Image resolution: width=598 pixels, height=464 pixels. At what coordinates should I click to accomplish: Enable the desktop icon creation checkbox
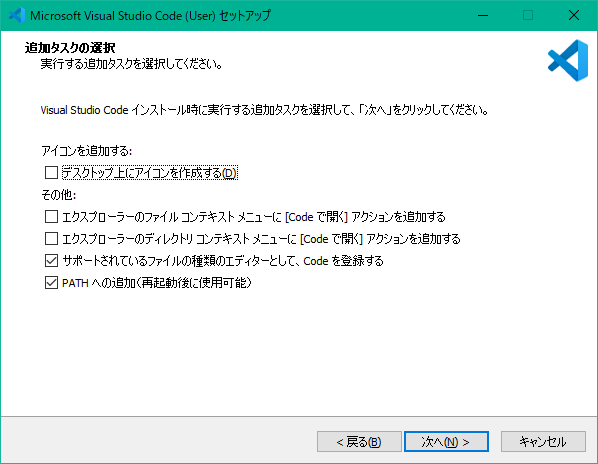pos(51,173)
